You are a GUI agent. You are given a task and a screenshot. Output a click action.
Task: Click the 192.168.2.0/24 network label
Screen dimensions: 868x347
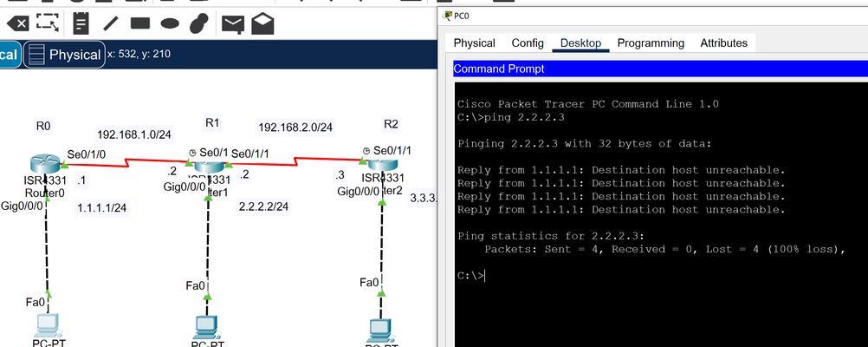295,128
